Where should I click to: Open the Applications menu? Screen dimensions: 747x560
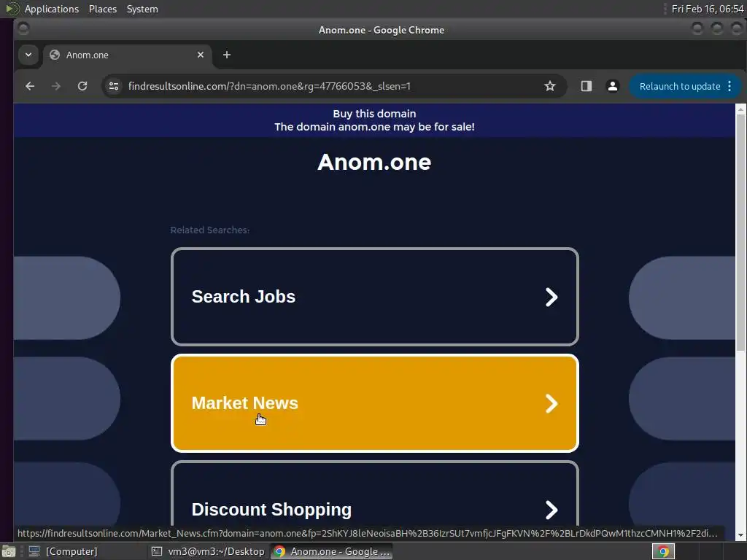click(x=52, y=9)
